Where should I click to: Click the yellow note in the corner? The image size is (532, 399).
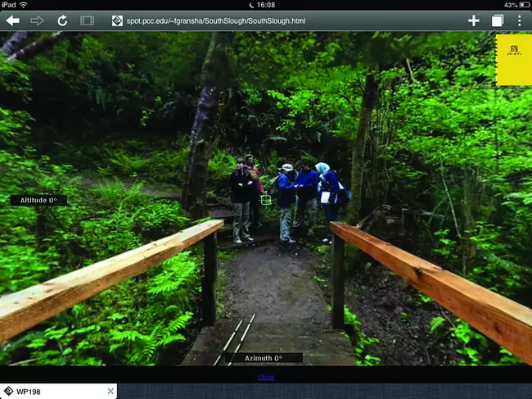pyautogui.click(x=513, y=59)
